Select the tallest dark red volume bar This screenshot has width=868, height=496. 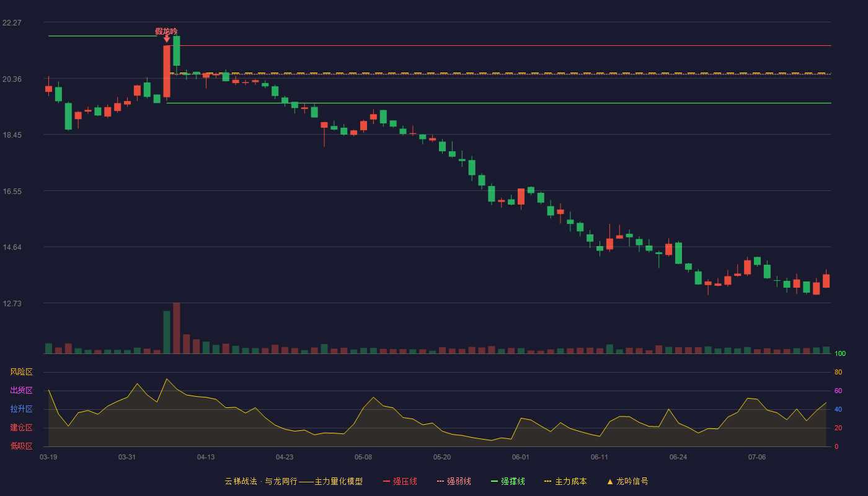click(177, 328)
